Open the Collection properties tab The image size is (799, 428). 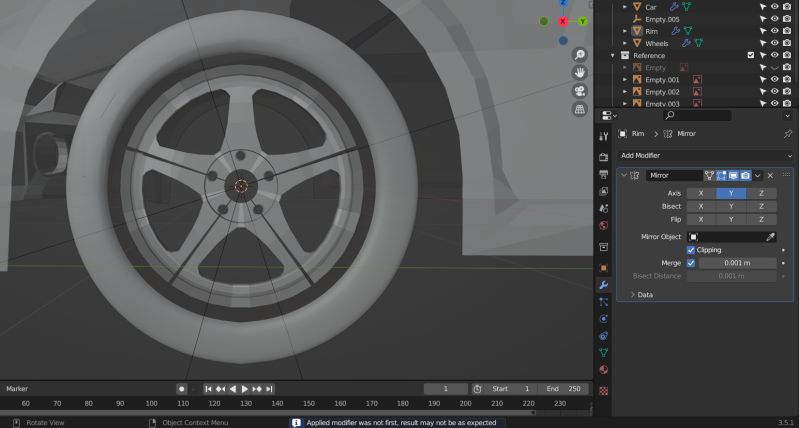point(603,247)
